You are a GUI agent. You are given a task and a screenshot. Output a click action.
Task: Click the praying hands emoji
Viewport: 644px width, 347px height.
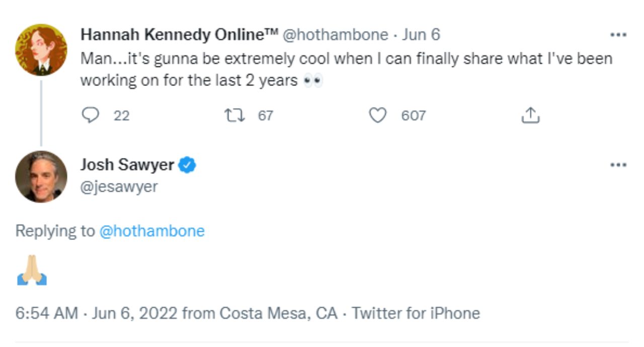point(32,271)
